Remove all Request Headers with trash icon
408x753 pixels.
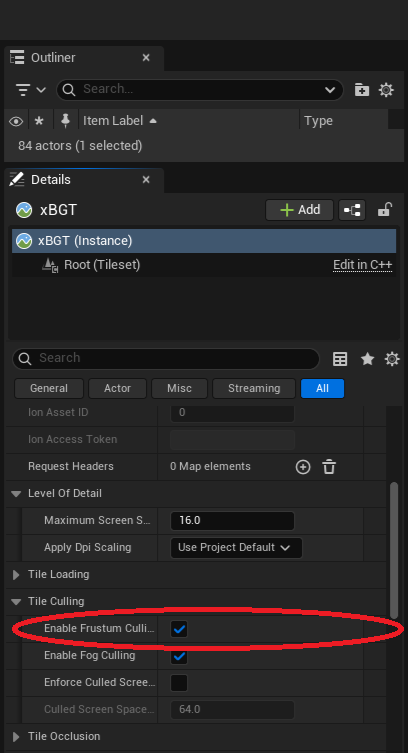pyautogui.click(x=329, y=467)
